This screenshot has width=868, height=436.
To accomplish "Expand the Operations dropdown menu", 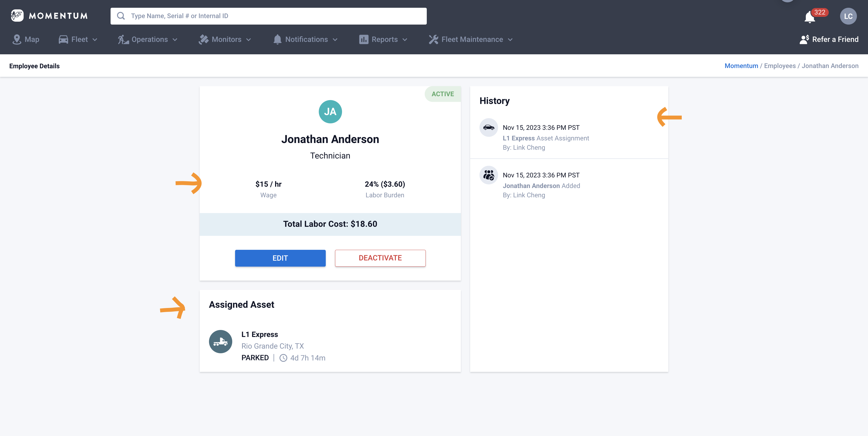I will click(148, 40).
